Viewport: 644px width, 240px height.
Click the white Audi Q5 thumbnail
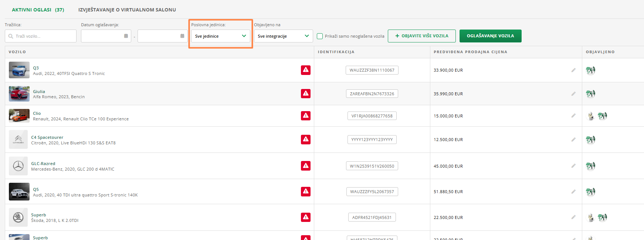coord(19,192)
